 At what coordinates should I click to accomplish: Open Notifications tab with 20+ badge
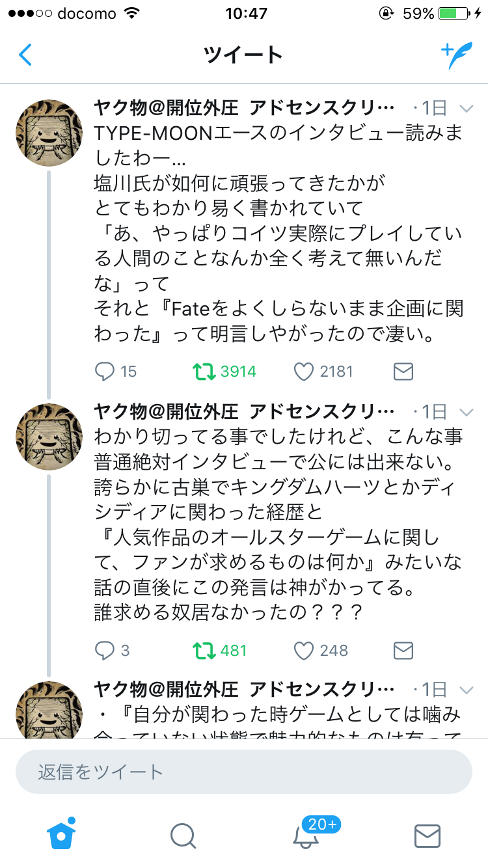305,836
